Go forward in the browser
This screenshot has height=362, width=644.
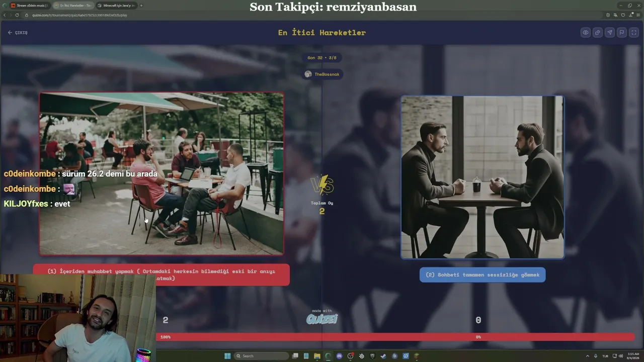(11, 15)
